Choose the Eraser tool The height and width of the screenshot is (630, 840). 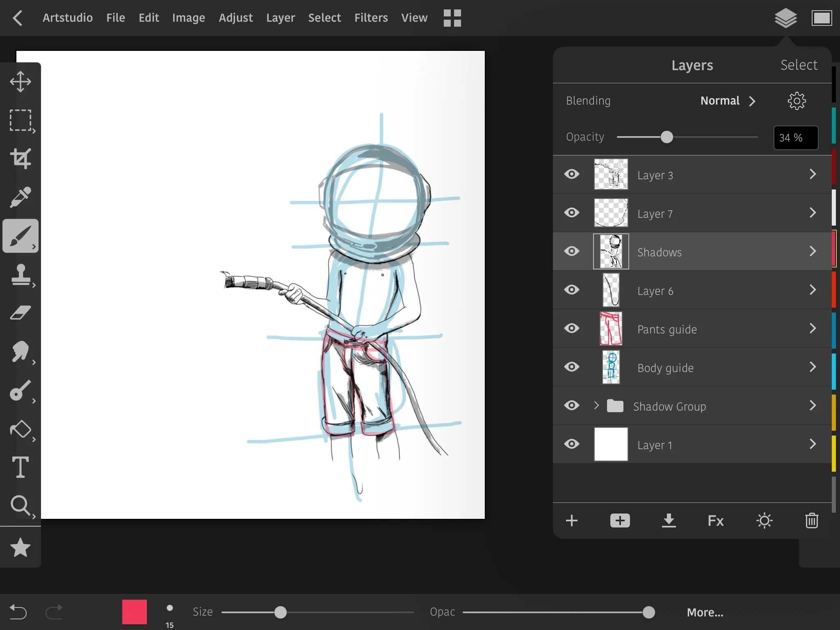point(21,313)
